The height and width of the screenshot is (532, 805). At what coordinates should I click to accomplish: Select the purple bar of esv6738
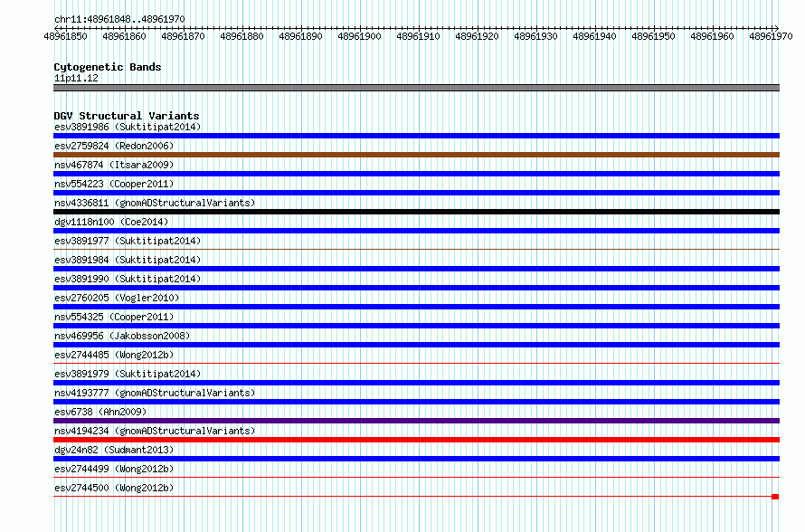pos(416,421)
